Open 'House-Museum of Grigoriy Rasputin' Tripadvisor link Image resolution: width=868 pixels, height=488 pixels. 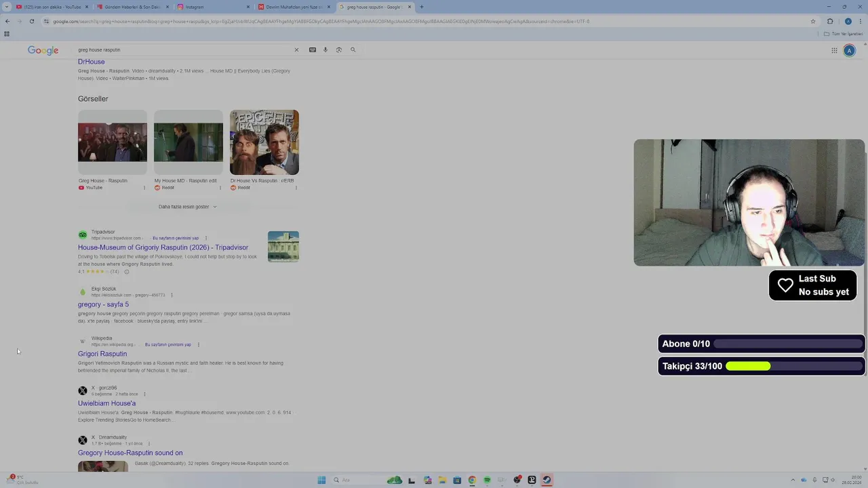[163, 247]
